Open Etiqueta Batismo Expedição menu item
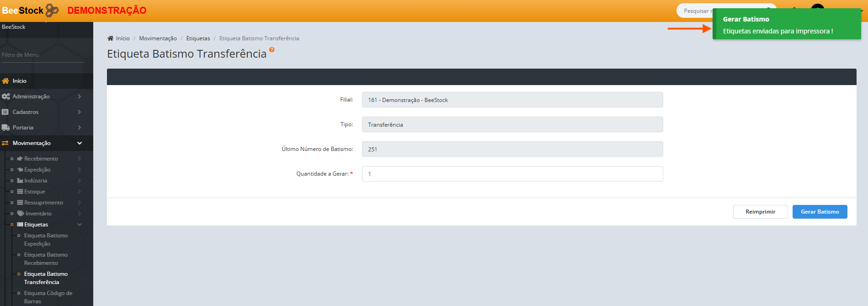 46,240
